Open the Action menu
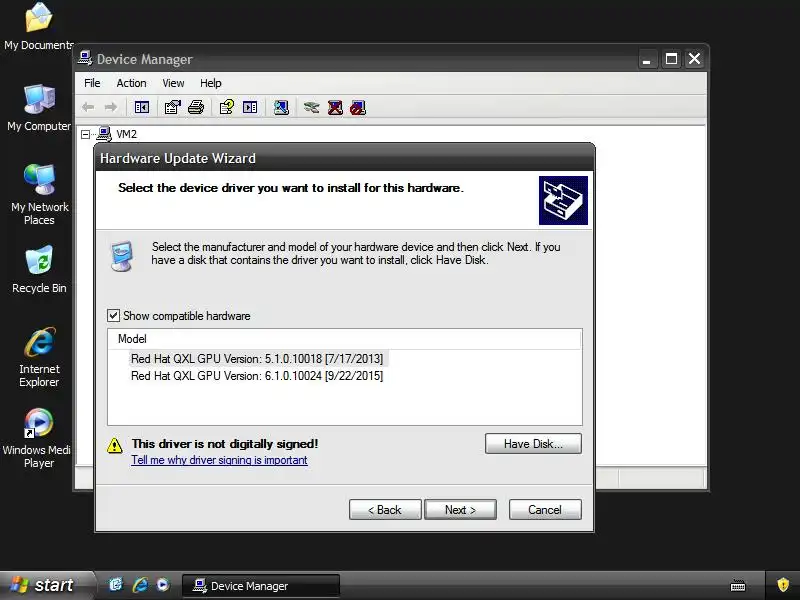Image resolution: width=800 pixels, height=600 pixels. 131,83
